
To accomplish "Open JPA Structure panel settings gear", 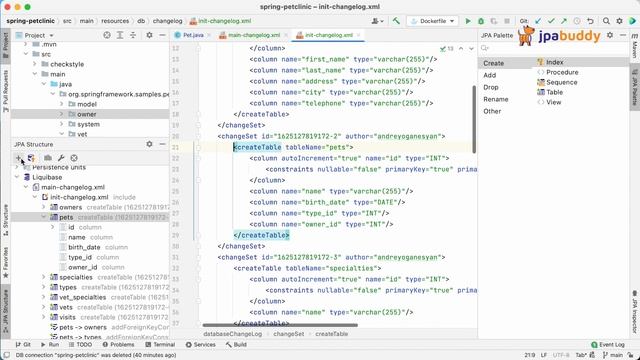I will pyautogui.click(x=149, y=144).
